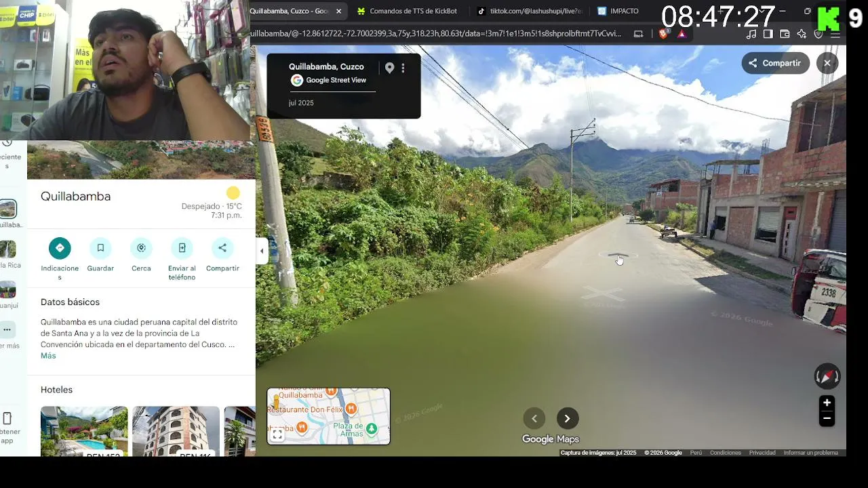Click the Privacidad footer link
Viewport: 868px width, 488px height.
point(762,453)
